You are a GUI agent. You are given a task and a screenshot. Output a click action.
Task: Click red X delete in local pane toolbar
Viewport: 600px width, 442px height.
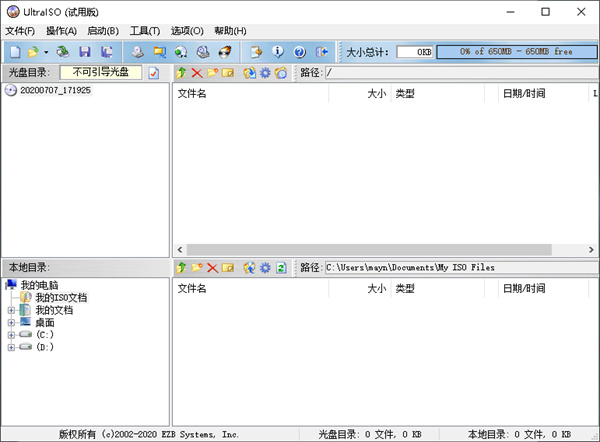coord(213,267)
